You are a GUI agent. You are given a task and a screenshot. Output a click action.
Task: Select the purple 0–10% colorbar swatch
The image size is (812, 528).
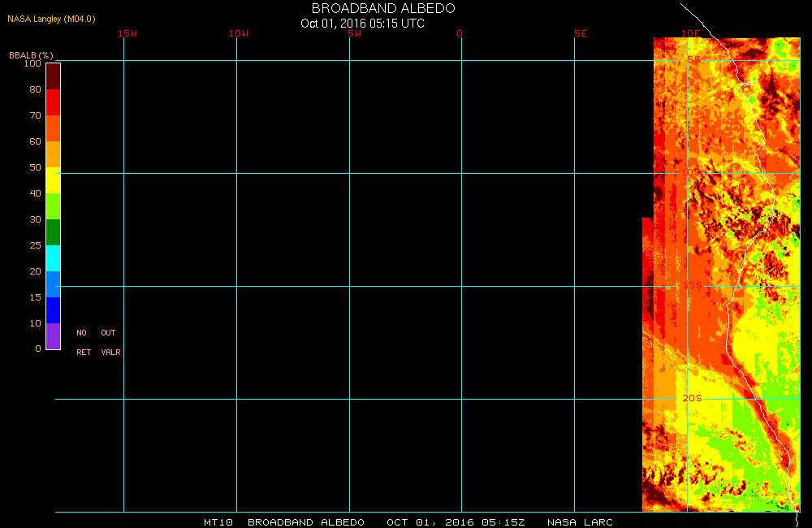click(x=53, y=335)
